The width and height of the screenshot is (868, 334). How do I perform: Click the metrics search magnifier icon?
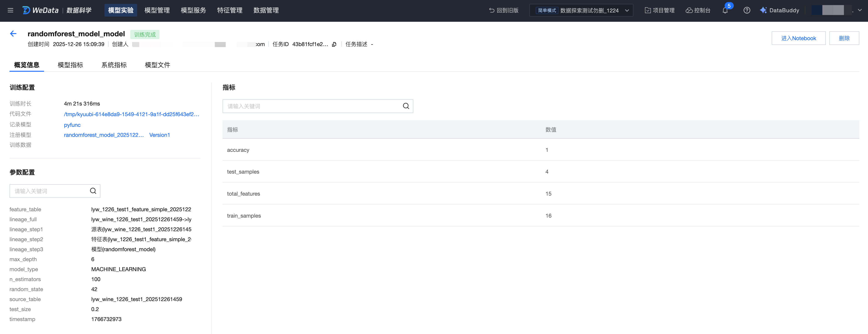click(x=406, y=106)
